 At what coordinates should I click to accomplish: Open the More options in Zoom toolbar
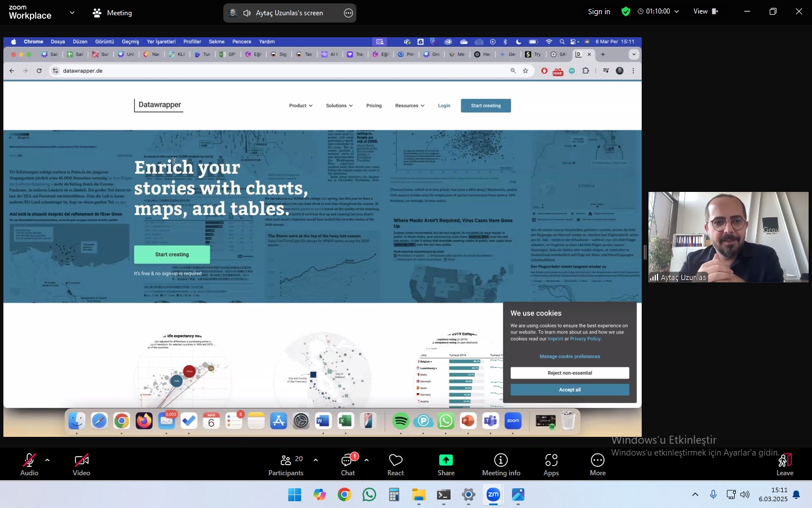598,465
